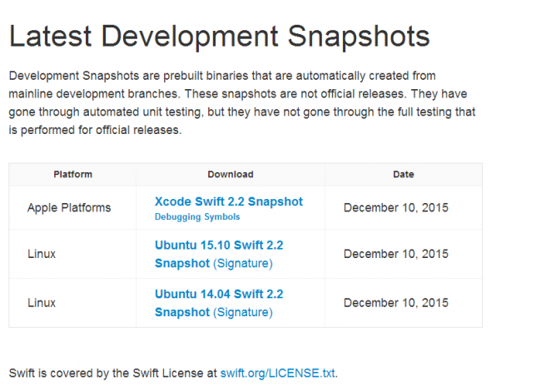Download Ubuntu 15.10 Swift 2.2 Snapshot
This screenshot has height=392, width=541.
pyautogui.click(x=219, y=254)
